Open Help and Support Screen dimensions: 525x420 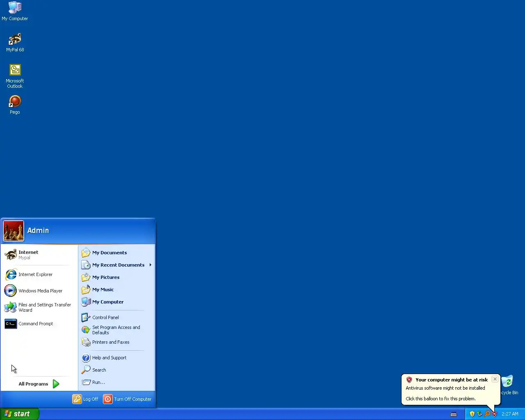click(116, 358)
